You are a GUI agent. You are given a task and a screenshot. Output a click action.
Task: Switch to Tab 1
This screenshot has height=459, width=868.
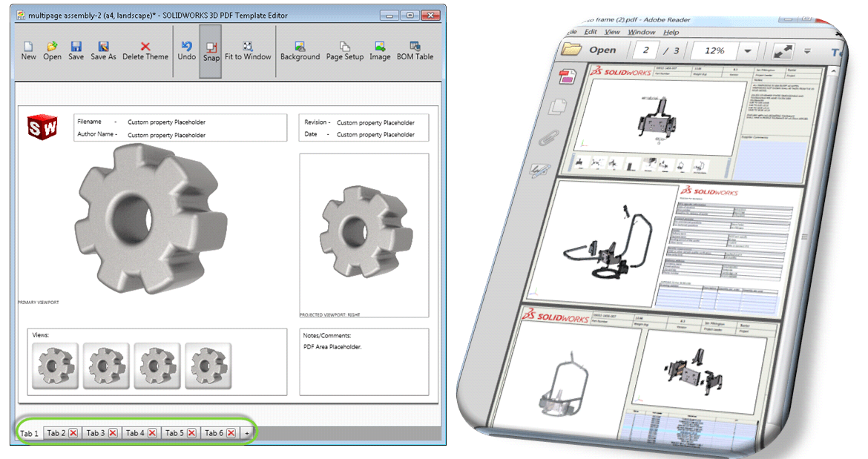pos(30,433)
